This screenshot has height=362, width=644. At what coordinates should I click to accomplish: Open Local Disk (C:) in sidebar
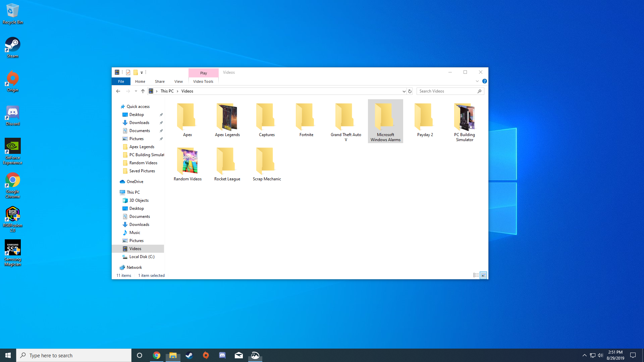142,257
